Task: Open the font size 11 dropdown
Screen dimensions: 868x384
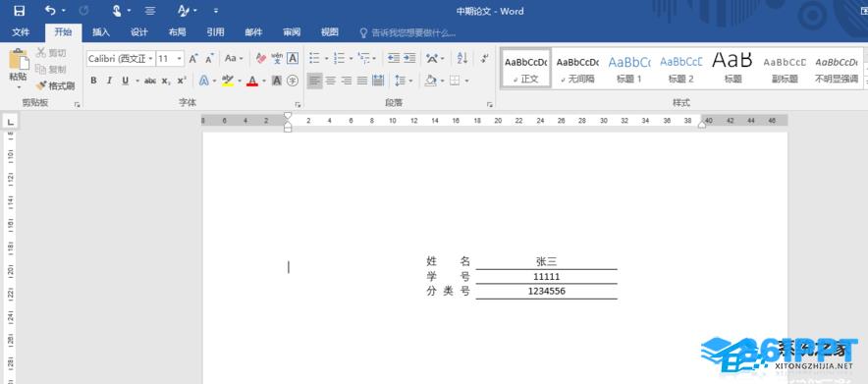Action: click(x=180, y=58)
